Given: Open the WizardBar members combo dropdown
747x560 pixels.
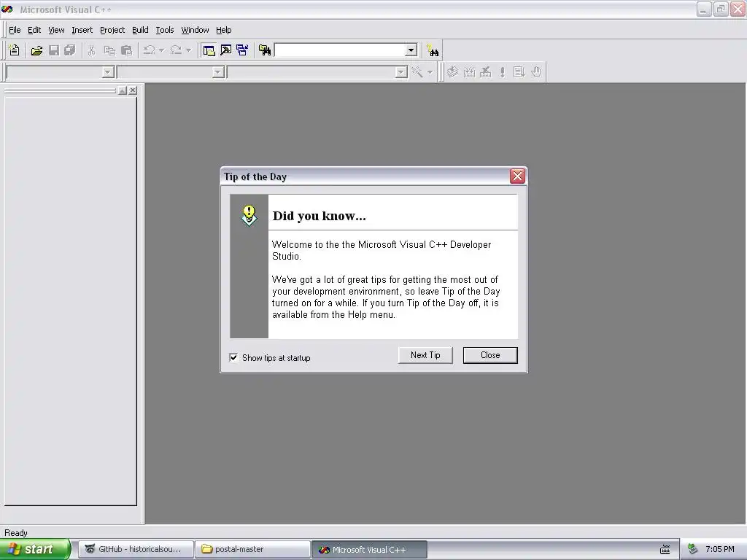Looking at the screenshot, I should (x=402, y=72).
